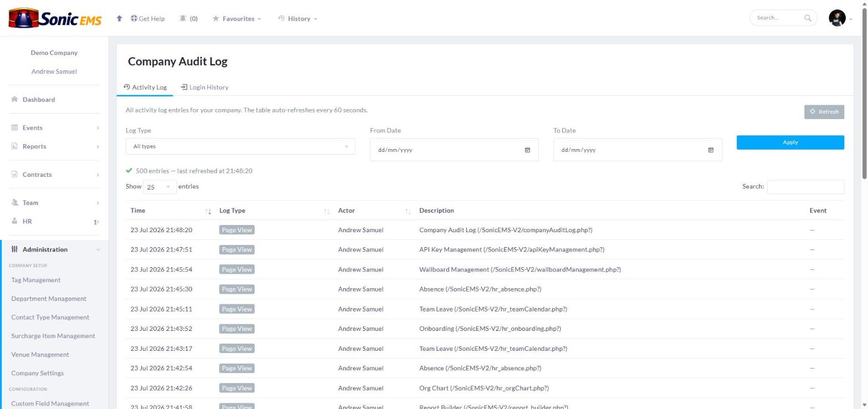Click 'Wallboard Management' description entry
Image resolution: width=868 pixels, height=409 pixels.
coord(520,269)
